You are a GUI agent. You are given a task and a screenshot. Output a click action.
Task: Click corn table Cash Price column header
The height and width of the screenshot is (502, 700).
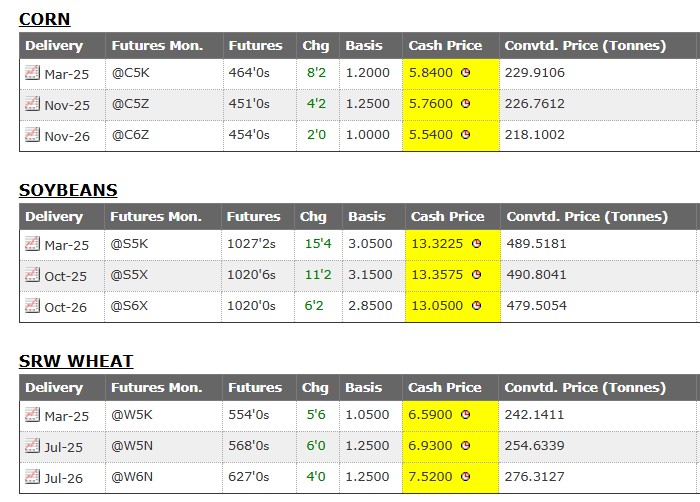coord(445,45)
